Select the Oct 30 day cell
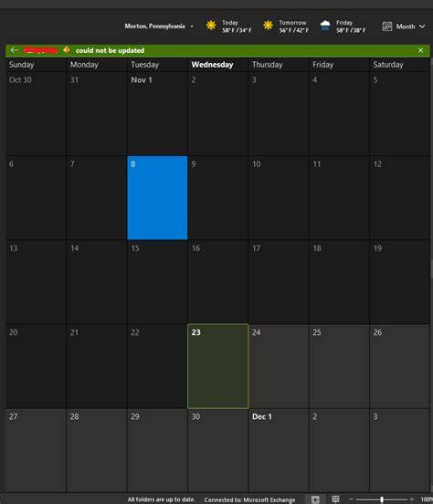This screenshot has width=433, height=504. [36, 114]
